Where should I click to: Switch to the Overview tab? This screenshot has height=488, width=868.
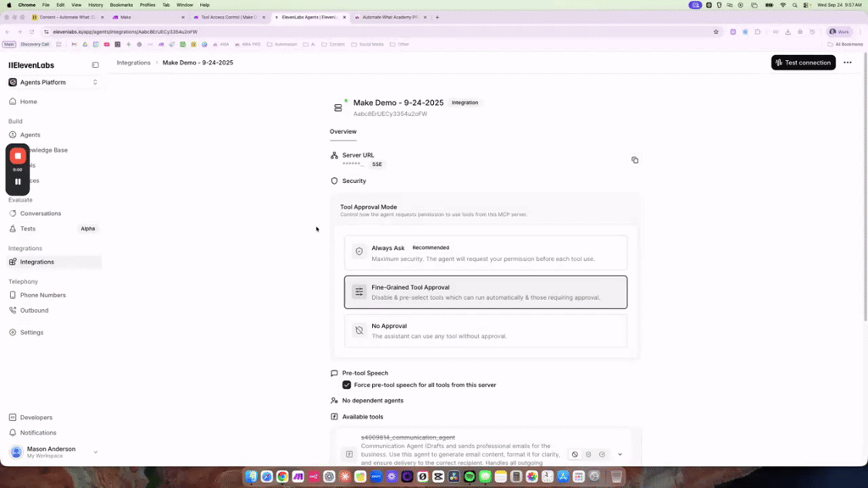(x=343, y=131)
